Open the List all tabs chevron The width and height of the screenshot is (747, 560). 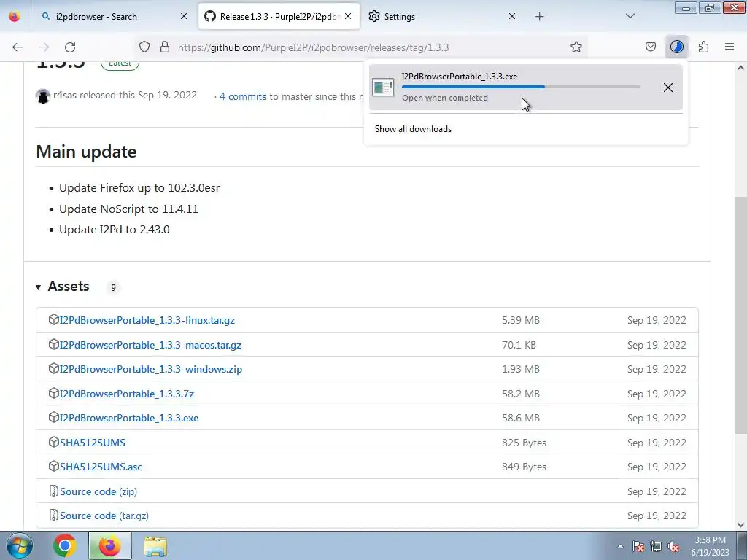point(630,16)
